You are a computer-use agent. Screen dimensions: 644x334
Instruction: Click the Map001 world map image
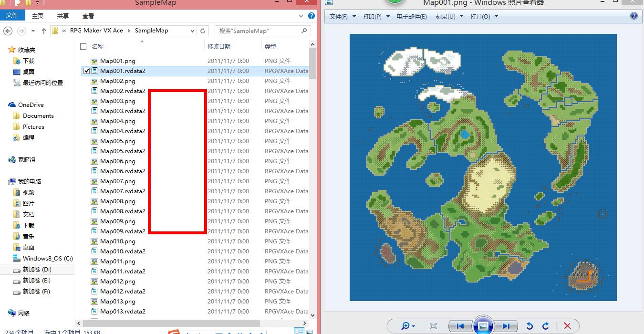pos(483,167)
